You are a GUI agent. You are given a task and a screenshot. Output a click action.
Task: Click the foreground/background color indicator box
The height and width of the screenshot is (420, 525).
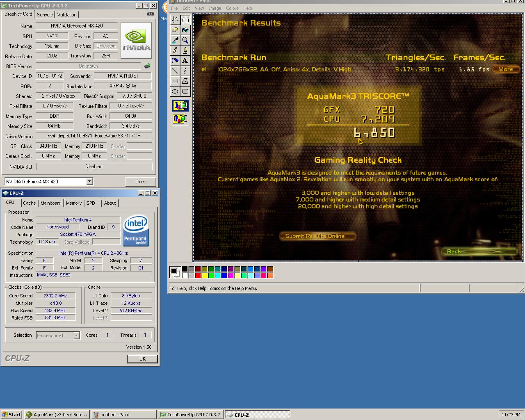[x=175, y=272]
